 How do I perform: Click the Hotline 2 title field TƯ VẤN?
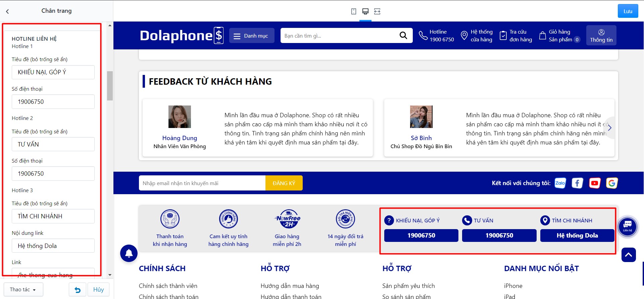click(53, 144)
